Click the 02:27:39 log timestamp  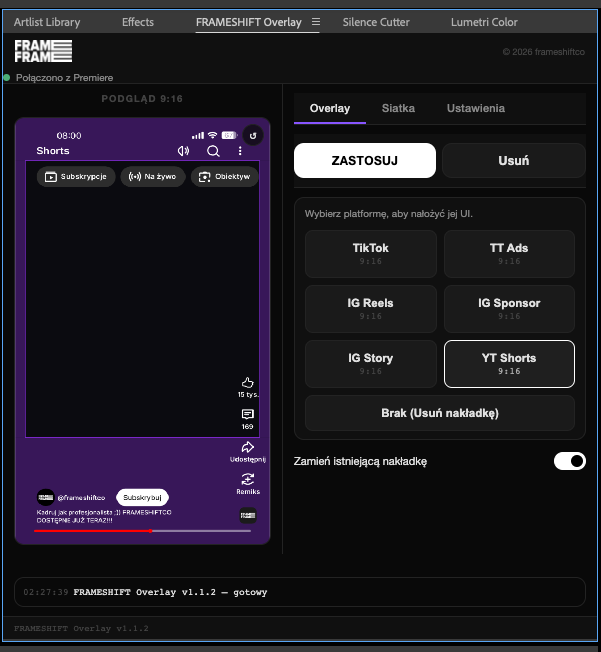[x=46, y=592]
